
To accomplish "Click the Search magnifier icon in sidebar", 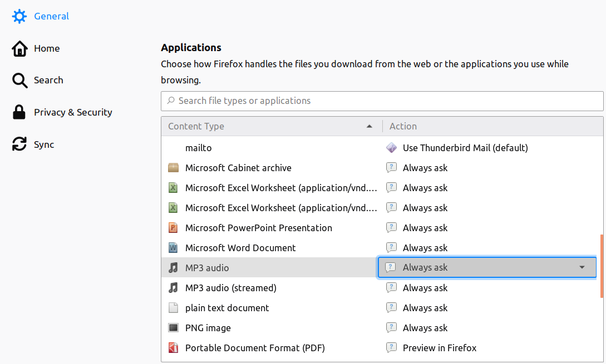I will (x=19, y=81).
